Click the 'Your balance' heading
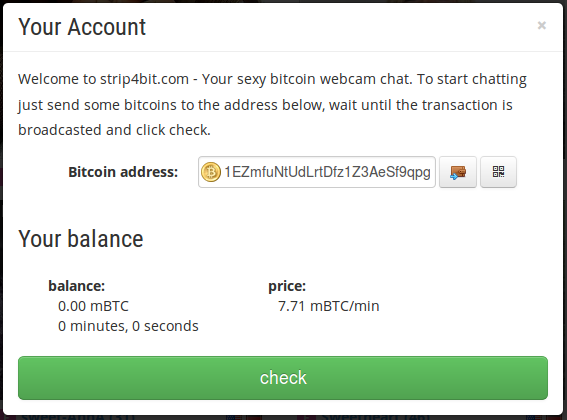Screen dimensions: 567x420 81,239
